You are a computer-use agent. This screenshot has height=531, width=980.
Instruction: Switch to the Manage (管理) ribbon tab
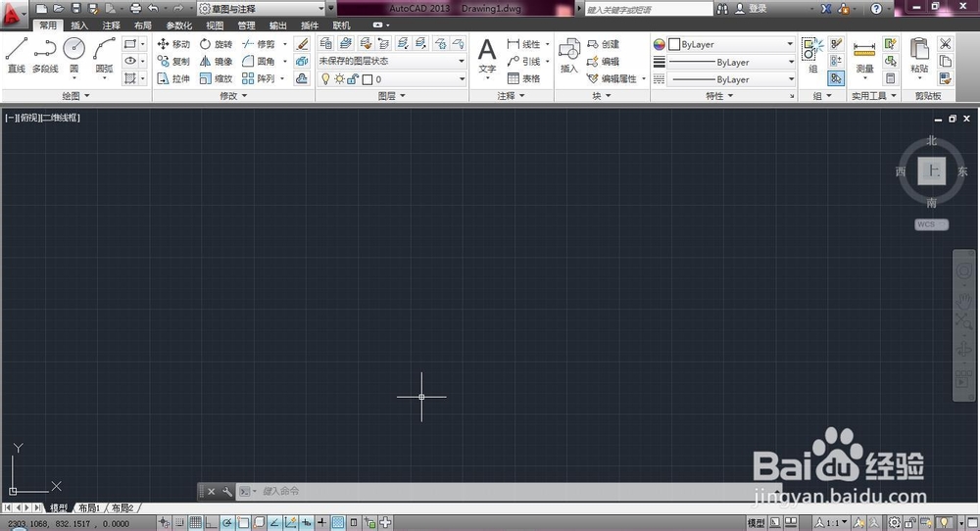[246, 25]
